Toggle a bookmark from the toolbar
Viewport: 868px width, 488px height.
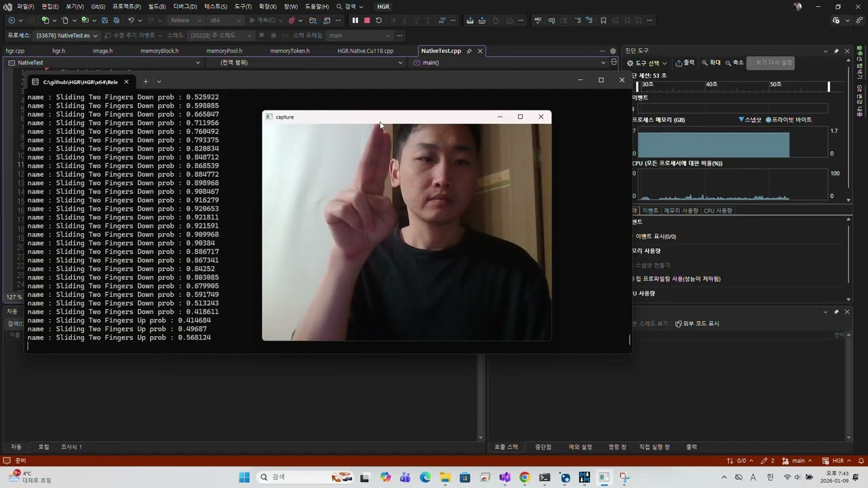[604, 20]
